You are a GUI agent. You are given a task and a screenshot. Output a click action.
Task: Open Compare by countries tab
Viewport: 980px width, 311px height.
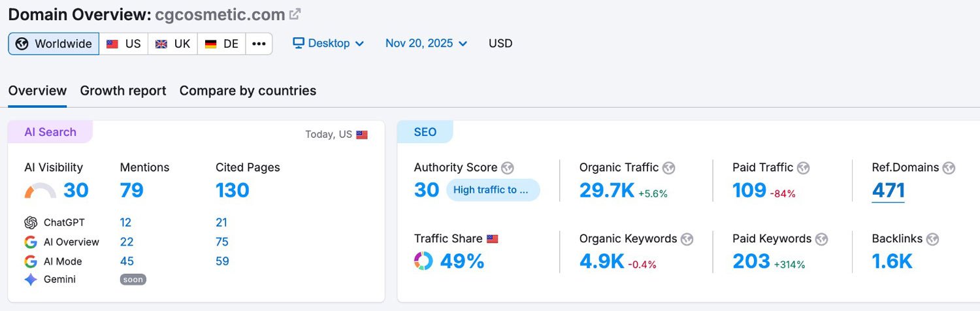(248, 91)
